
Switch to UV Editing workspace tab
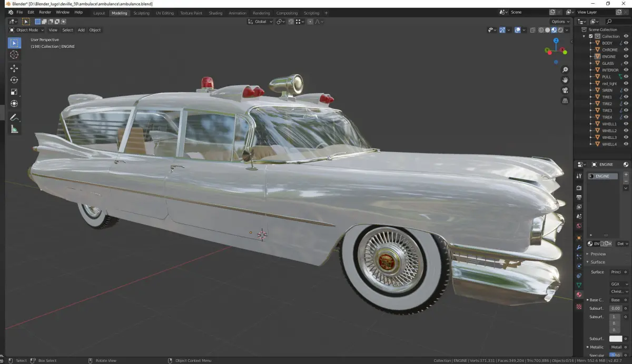click(165, 13)
